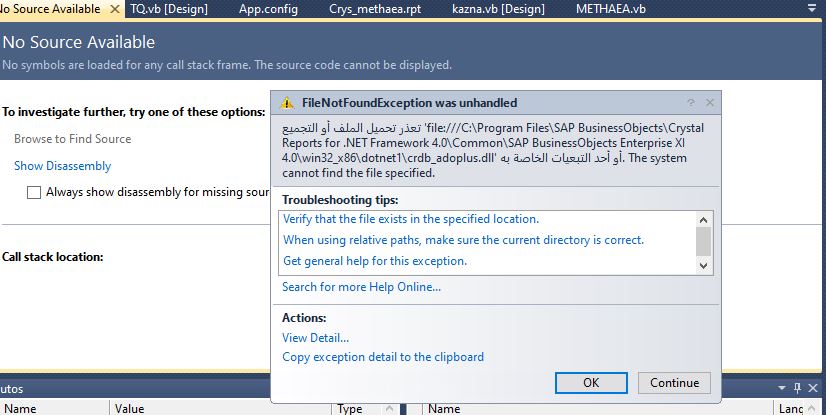Click the help question mark in dialog
The width and height of the screenshot is (826, 415).
690,103
